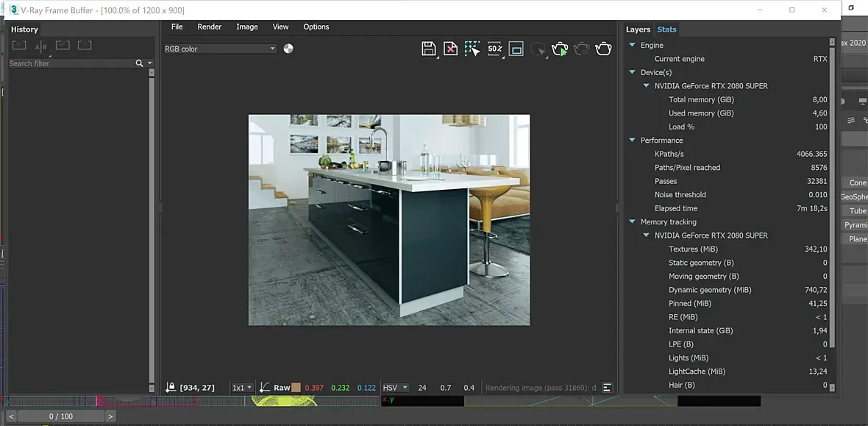Click the rightmost teapot render icon

pos(603,49)
